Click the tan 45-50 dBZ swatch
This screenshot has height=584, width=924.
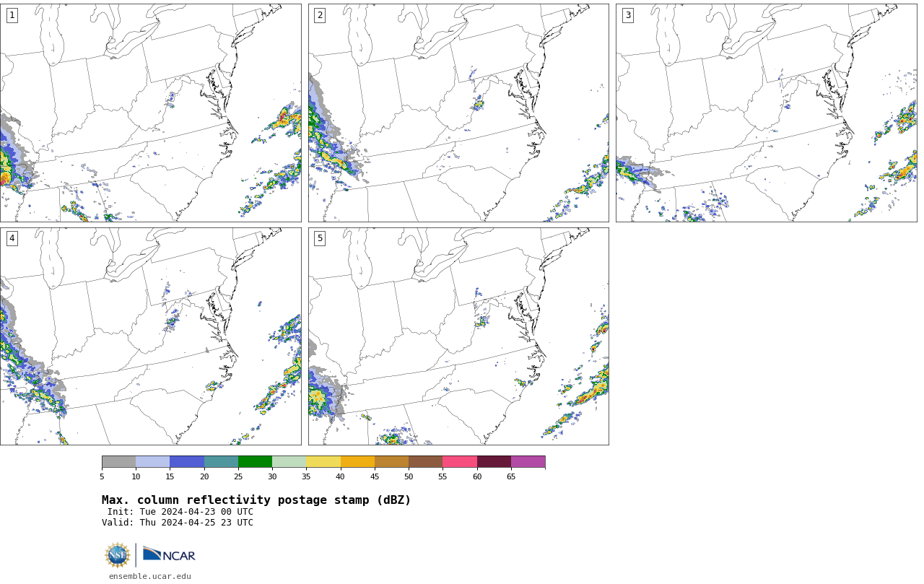pos(391,462)
